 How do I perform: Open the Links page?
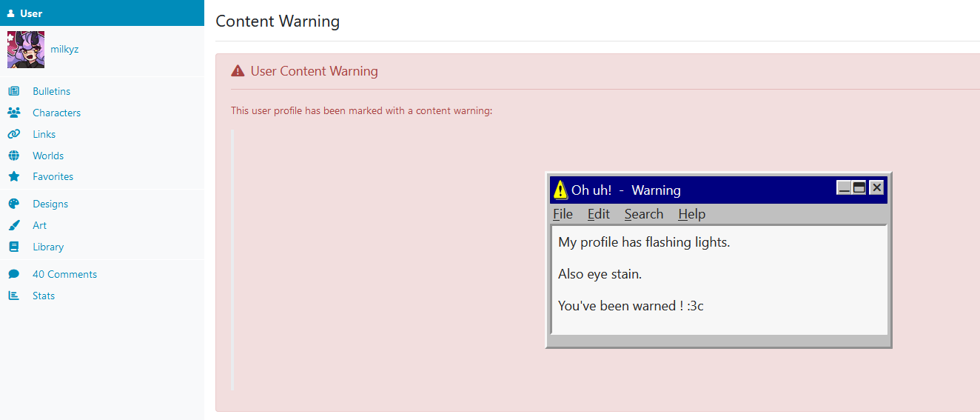click(44, 134)
